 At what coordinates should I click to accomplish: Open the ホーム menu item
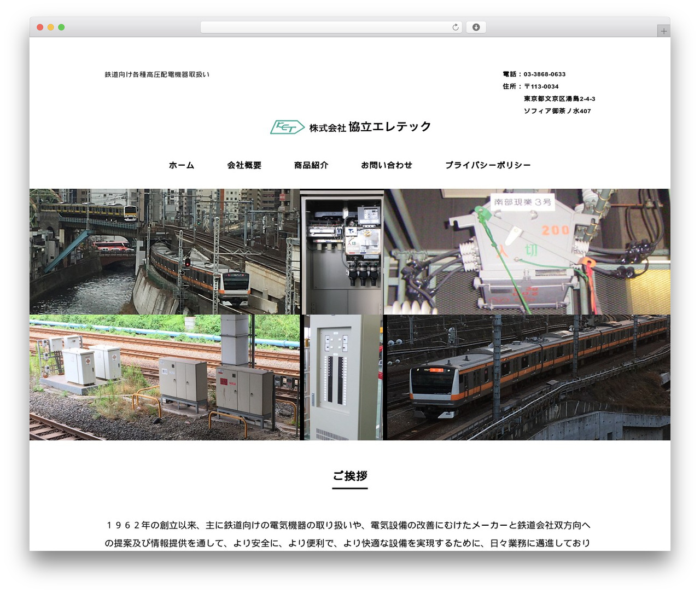click(182, 165)
